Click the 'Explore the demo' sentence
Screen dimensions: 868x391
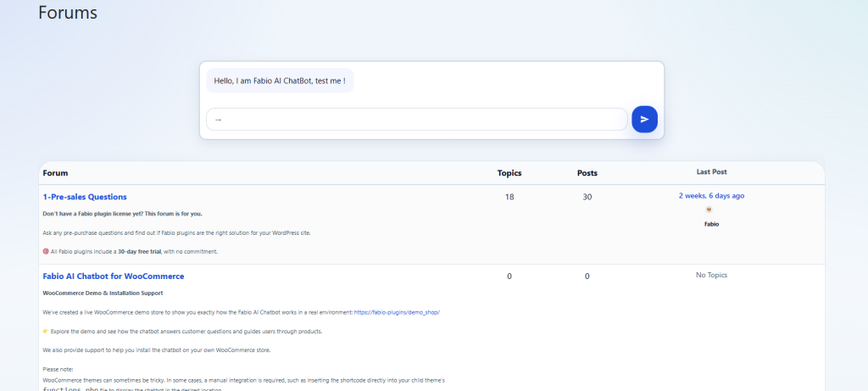click(x=183, y=331)
